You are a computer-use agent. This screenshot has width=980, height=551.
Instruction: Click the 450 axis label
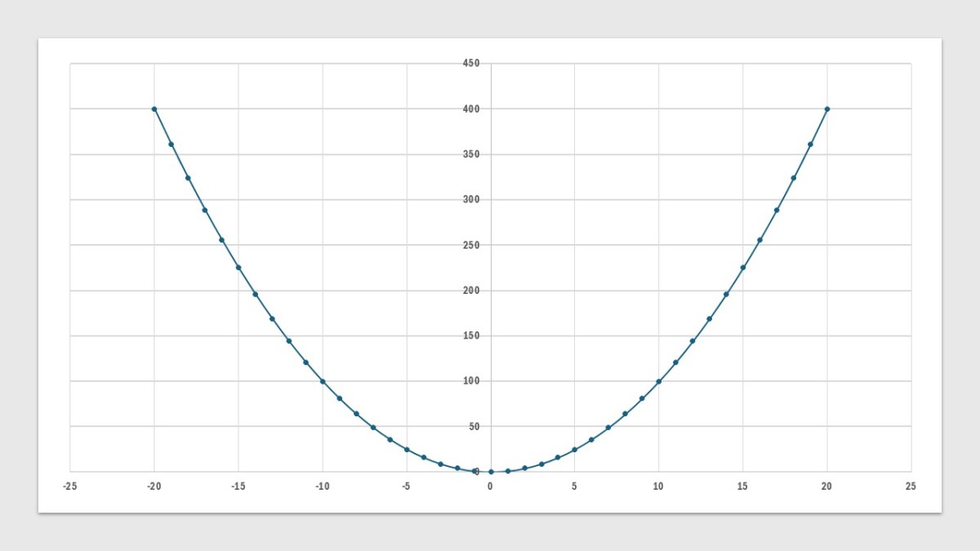(x=470, y=61)
